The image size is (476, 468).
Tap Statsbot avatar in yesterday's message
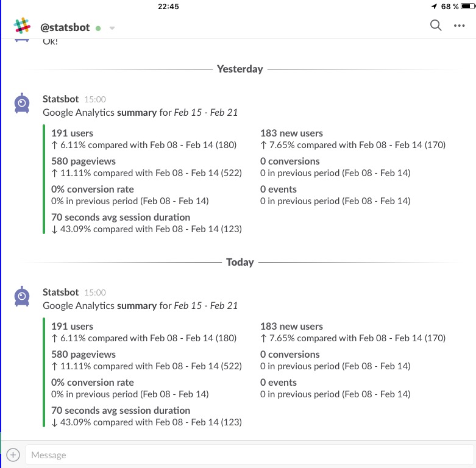click(x=22, y=103)
